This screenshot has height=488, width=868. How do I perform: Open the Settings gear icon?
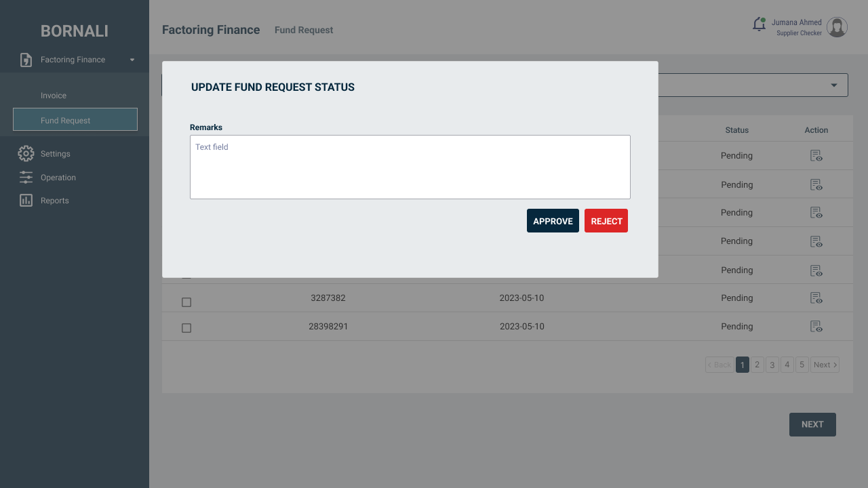(x=26, y=154)
